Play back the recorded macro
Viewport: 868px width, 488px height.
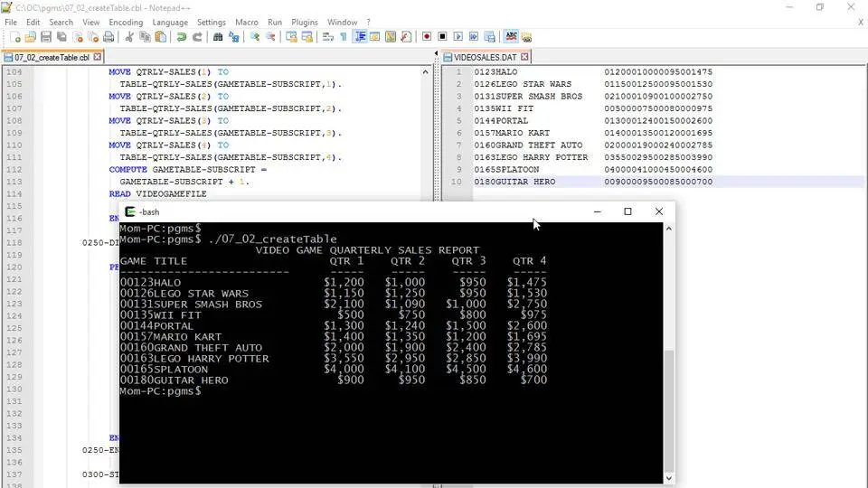(458, 37)
